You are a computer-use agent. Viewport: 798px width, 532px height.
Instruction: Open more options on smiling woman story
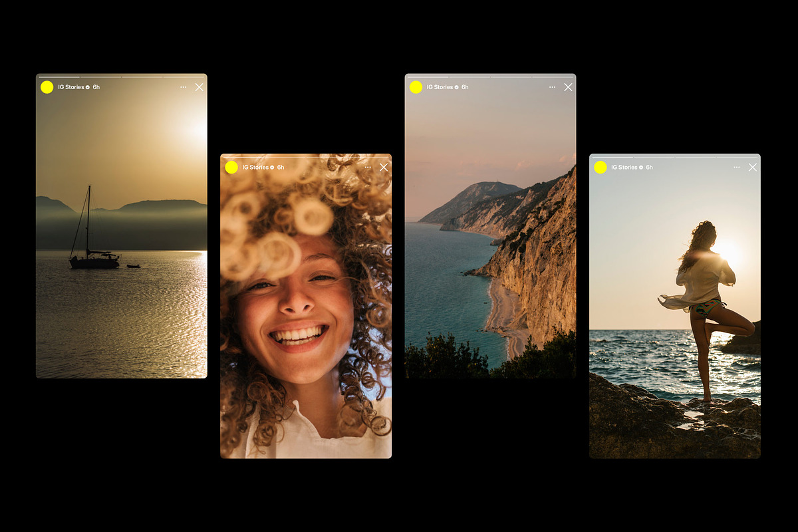(368, 168)
